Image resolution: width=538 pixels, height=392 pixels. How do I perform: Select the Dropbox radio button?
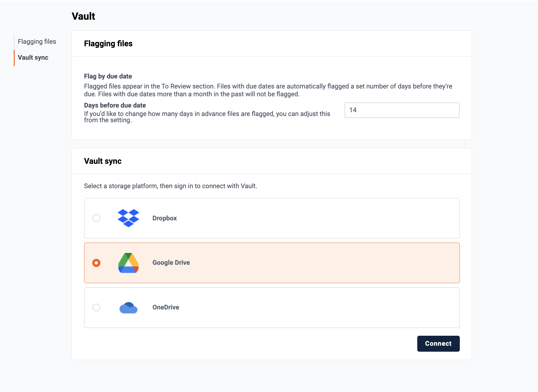[x=96, y=218]
